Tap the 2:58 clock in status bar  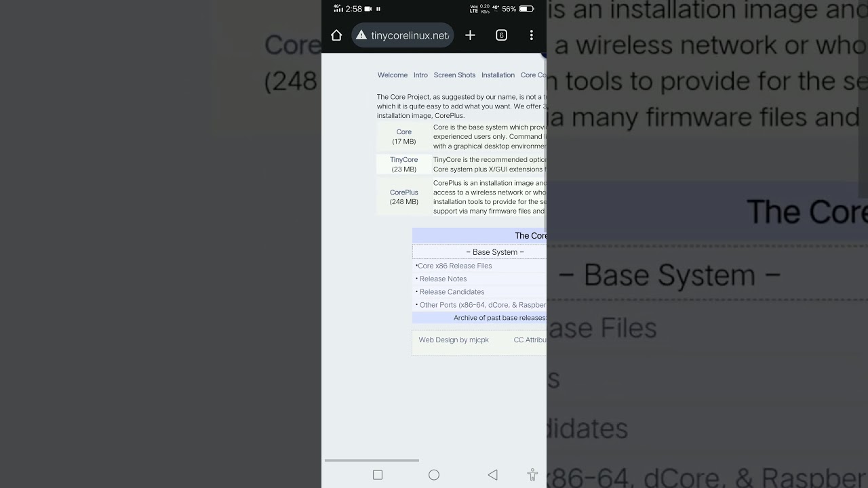click(353, 9)
